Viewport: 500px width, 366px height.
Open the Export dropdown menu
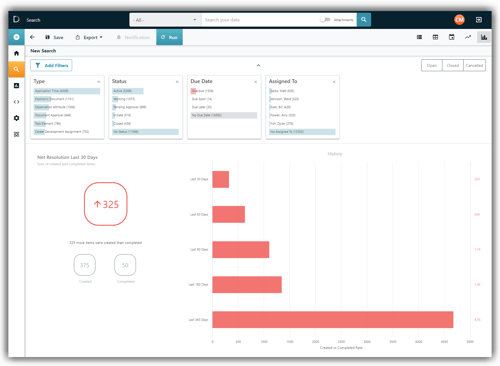coord(89,37)
